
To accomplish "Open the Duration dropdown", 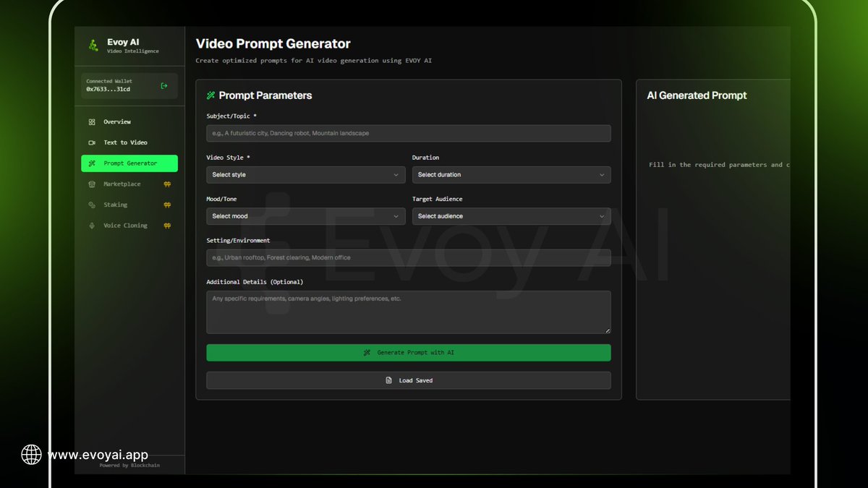I will point(511,175).
